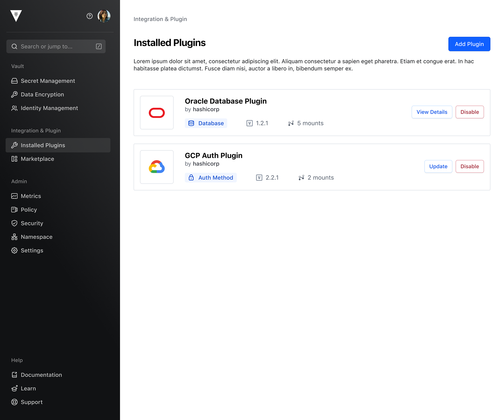The height and width of the screenshot is (420, 504).
Task: Click the user profile avatar
Action: click(x=104, y=16)
